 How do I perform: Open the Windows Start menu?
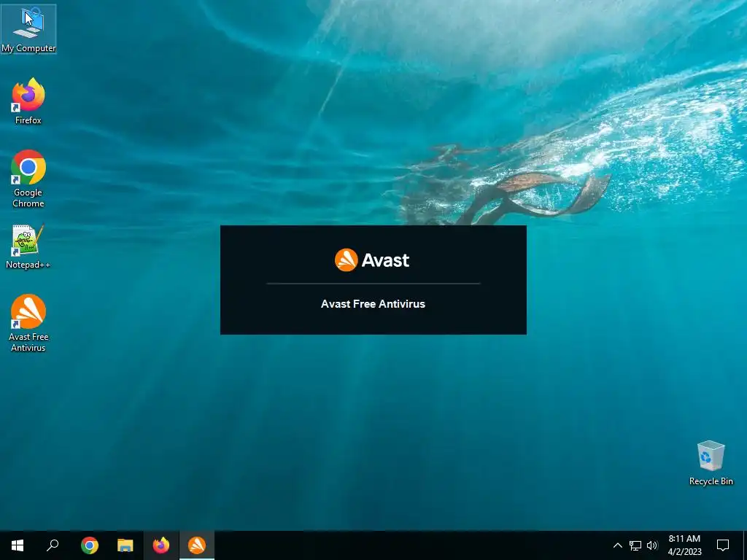point(18,545)
